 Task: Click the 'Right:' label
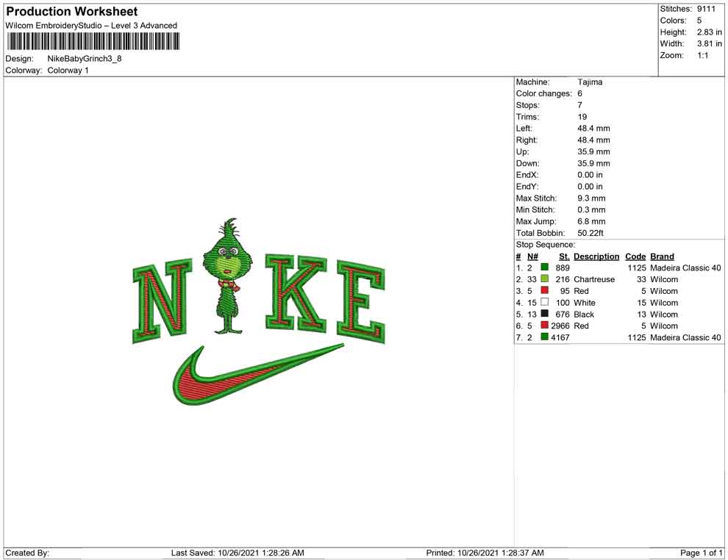527,140
